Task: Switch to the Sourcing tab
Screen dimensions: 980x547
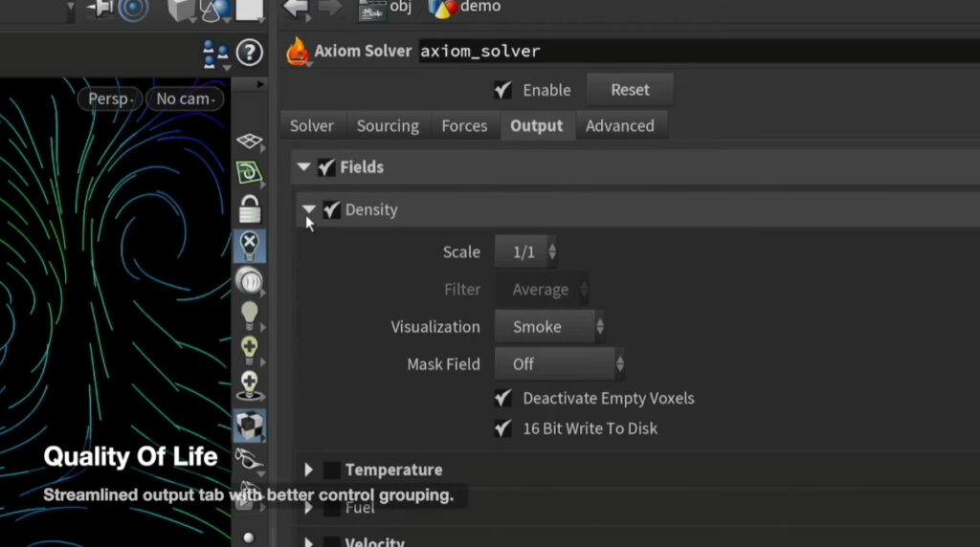Action: [x=388, y=126]
